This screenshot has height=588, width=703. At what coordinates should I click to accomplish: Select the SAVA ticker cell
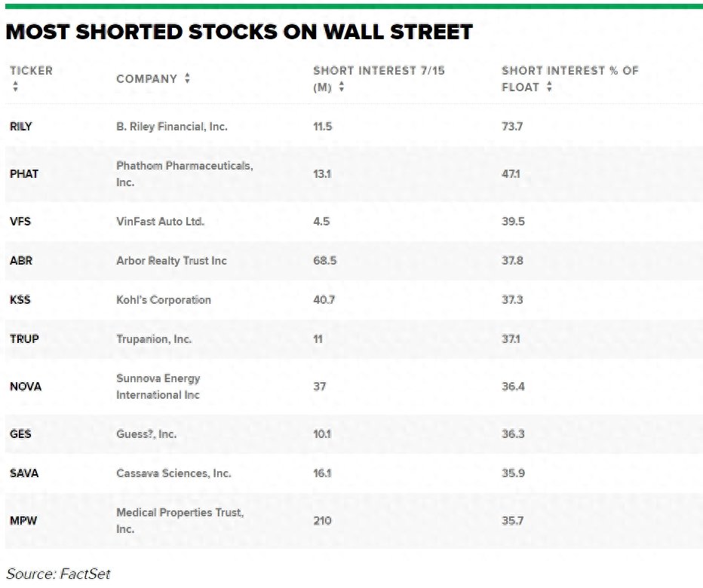[x=24, y=473]
